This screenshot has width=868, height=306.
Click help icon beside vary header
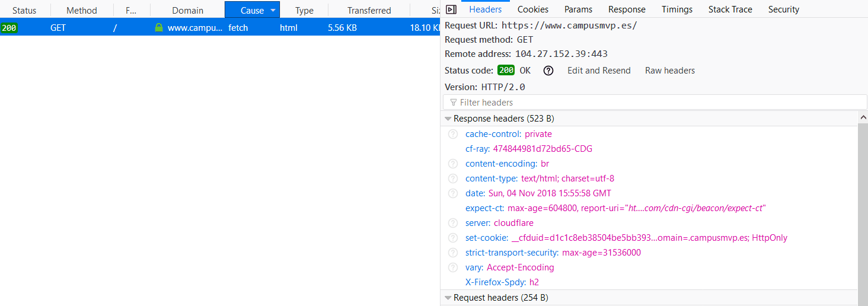453,267
